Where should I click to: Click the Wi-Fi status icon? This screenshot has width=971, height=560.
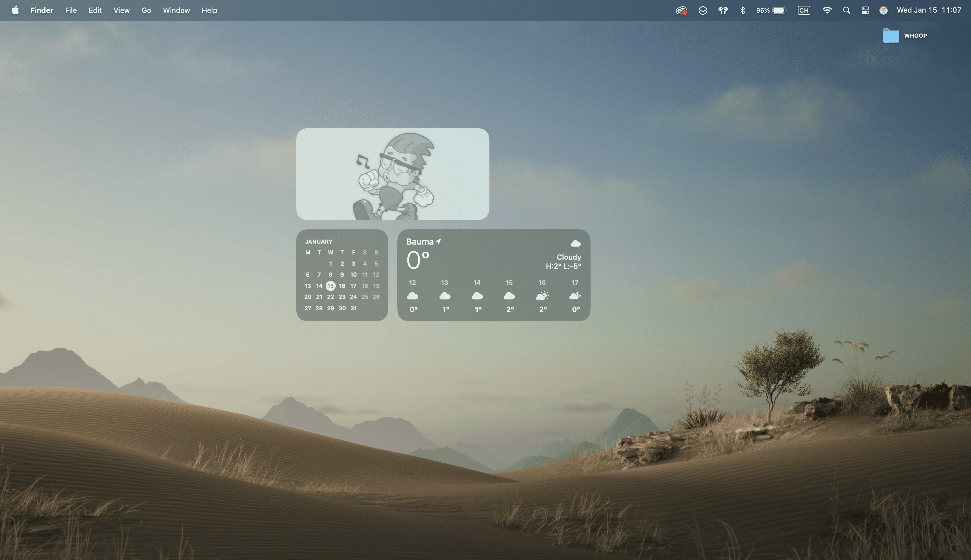827,10
